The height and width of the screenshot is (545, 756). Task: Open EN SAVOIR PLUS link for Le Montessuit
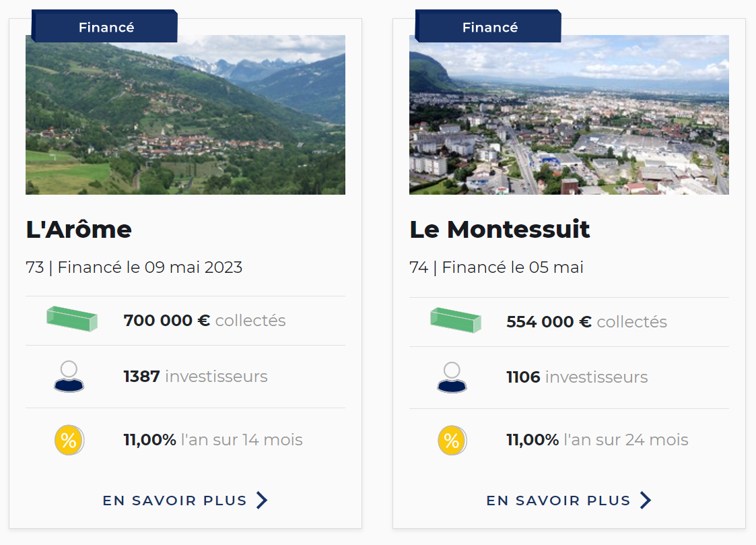(569, 501)
